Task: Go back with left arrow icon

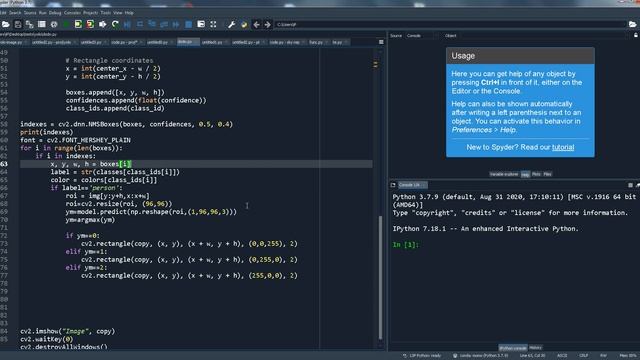Action: (256, 24)
